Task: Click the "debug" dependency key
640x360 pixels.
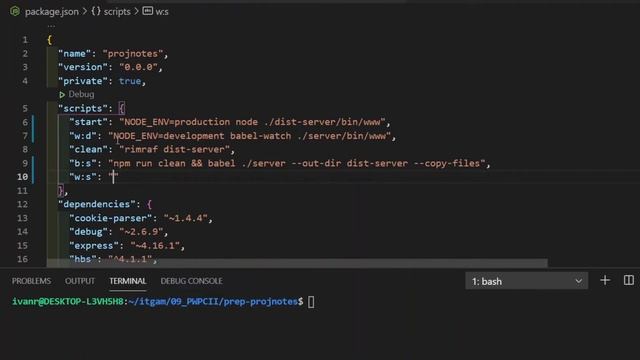Action: pos(88,231)
